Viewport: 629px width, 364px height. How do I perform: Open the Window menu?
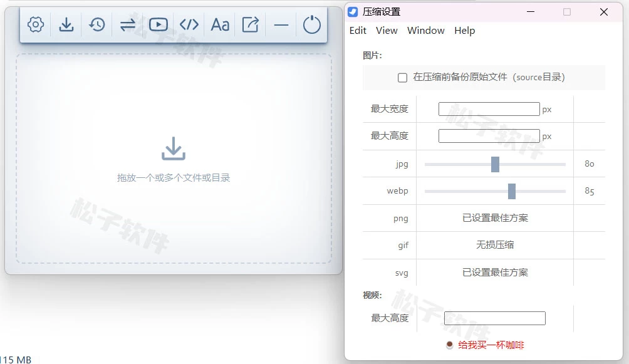[425, 31]
